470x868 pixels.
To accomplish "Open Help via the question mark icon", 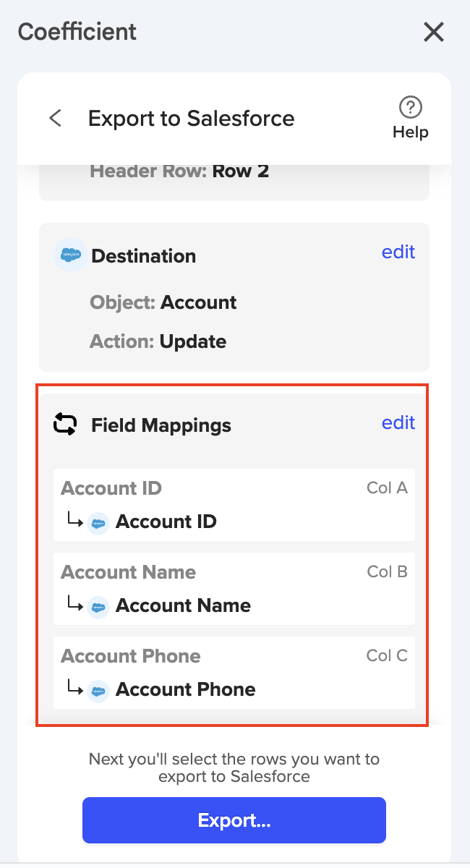I will [410, 109].
